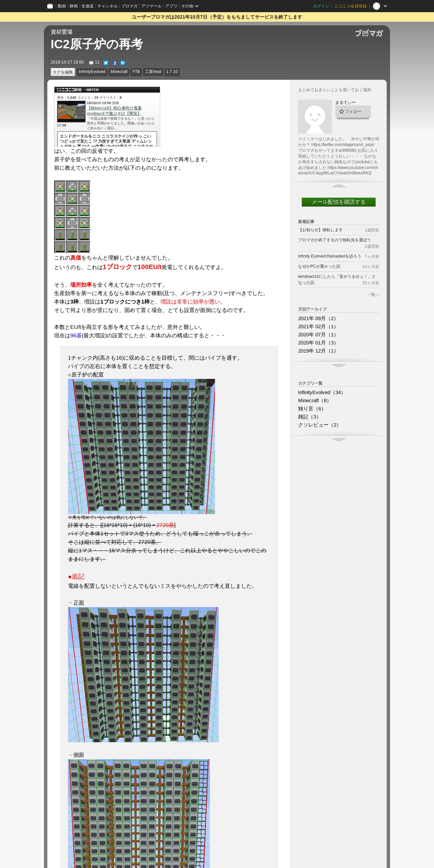This screenshot has height=868, width=434.
Task: Open なぜかPCが重かった話 article
Action: point(319,266)
